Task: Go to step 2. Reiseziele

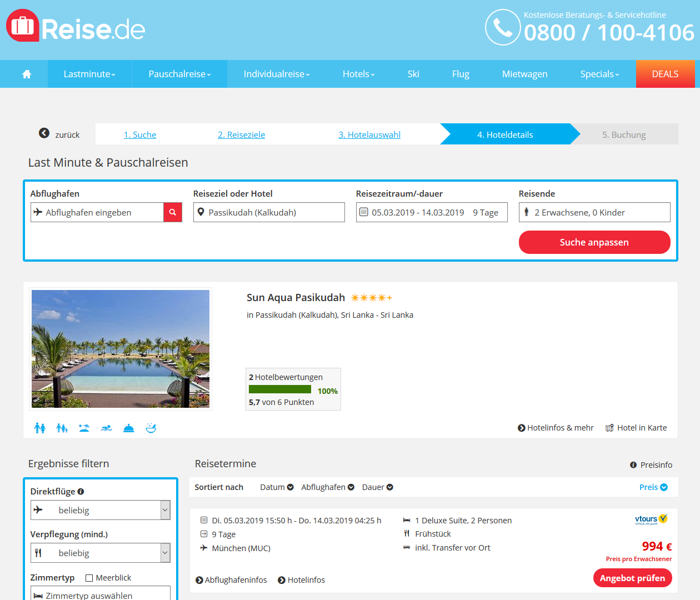Action: click(x=241, y=134)
